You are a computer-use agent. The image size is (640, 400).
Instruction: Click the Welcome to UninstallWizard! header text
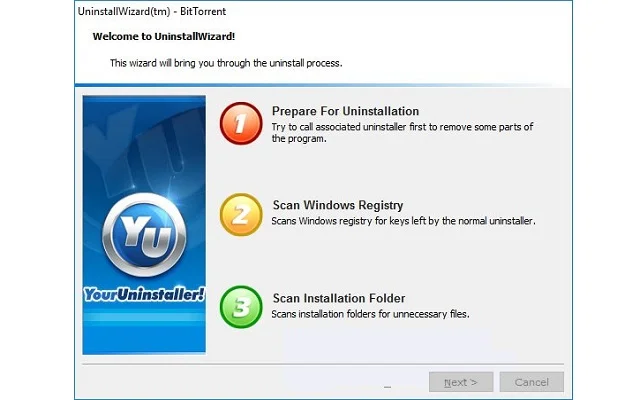[x=164, y=36]
